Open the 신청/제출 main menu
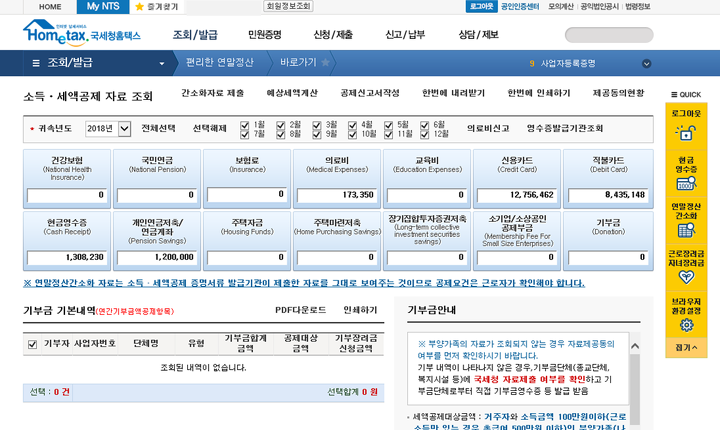The width and height of the screenshot is (720, 430). click(333, 35)
